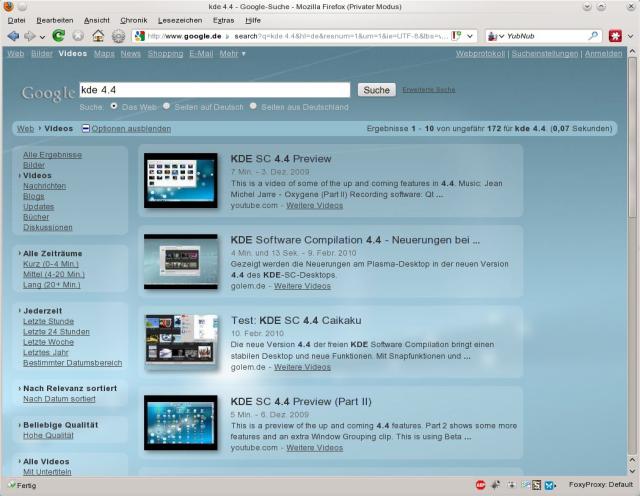Image resolution: width=640 pixels, height=496 pixels.
Task: Choose 'Hohe Qualität' filter
Action: (x=48, y=436)
